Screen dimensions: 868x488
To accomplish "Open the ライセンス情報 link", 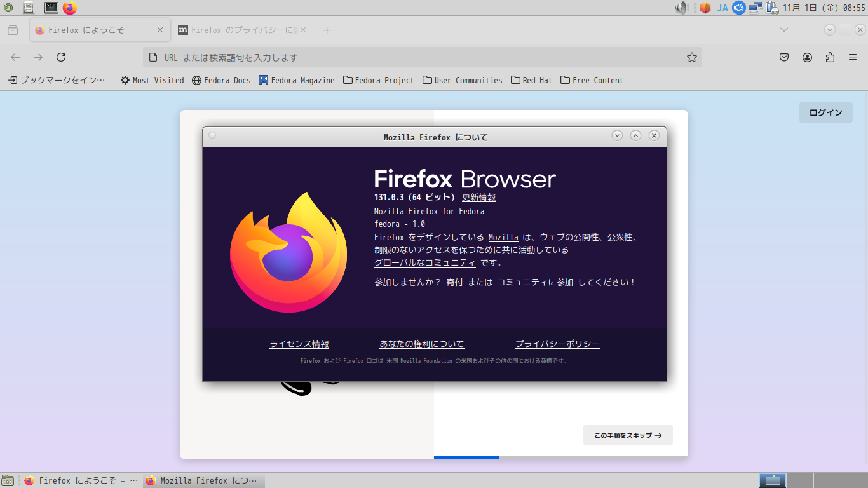I will pos(299,344).
